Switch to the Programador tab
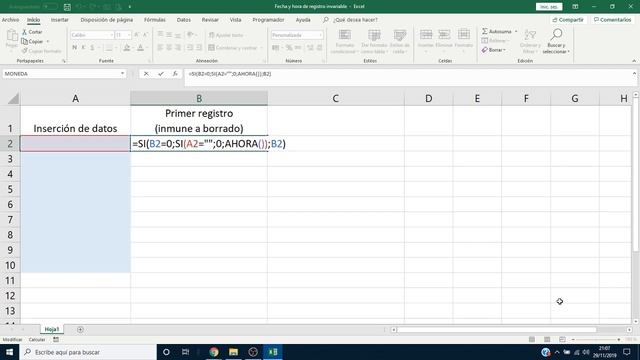This screenshot has width=640, height=360. [x=268, y=20]
